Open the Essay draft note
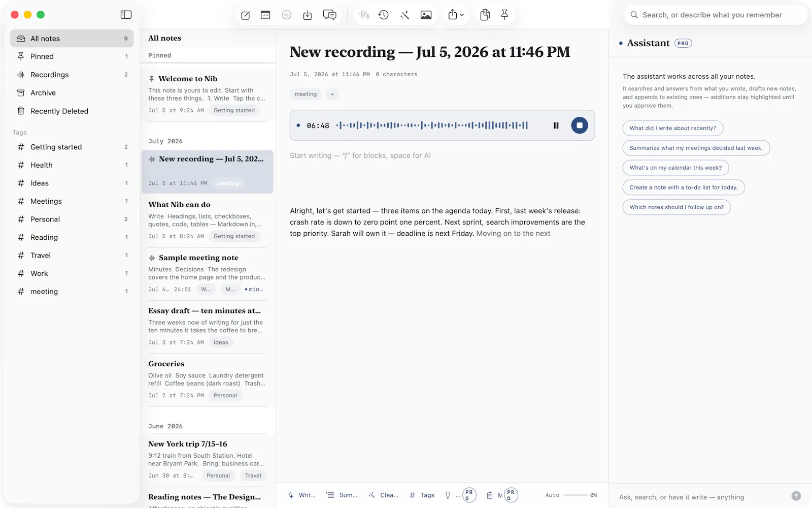The height and width of the screenshot is (508, 812). [208, 327]
